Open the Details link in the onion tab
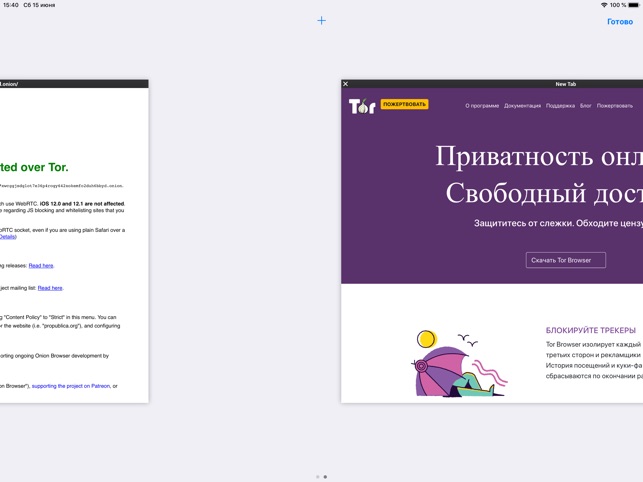Viewport: 643px width, 482px height. tap(7, 237)
